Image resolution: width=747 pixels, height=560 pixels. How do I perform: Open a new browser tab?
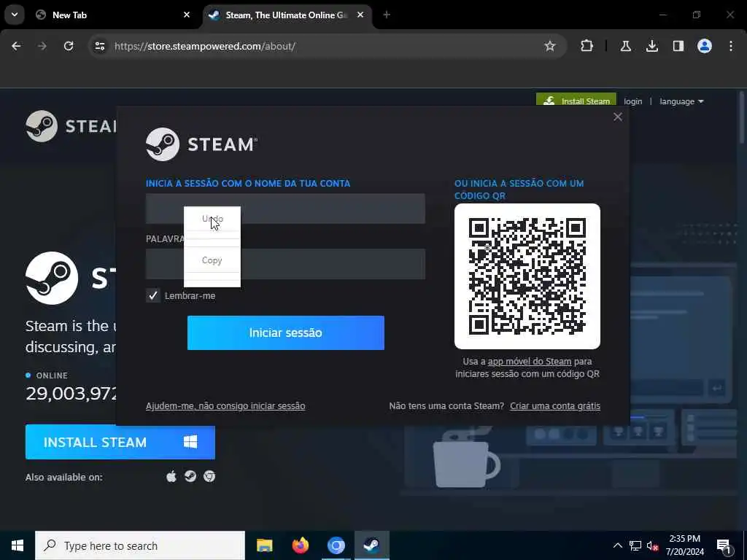(x=387, y=15)
